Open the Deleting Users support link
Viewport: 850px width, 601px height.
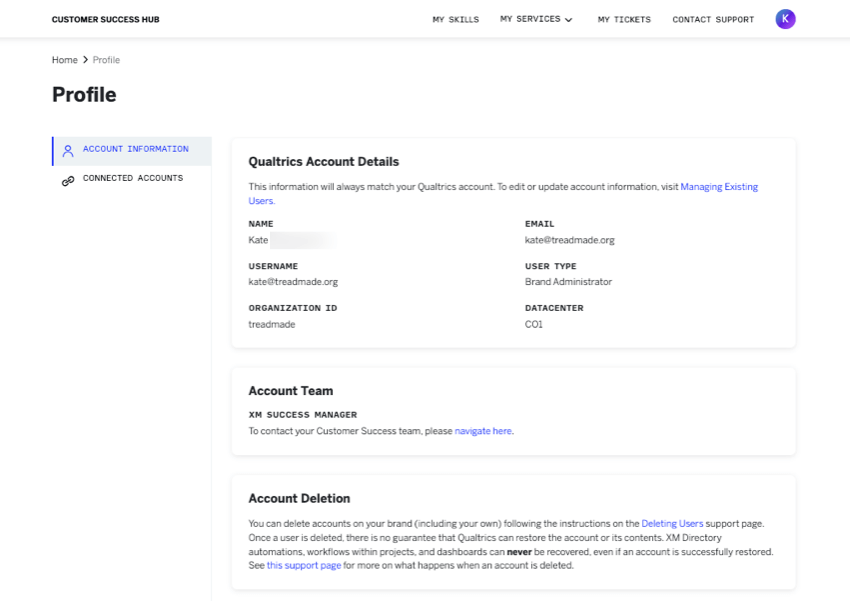click(x=672, y=524)
